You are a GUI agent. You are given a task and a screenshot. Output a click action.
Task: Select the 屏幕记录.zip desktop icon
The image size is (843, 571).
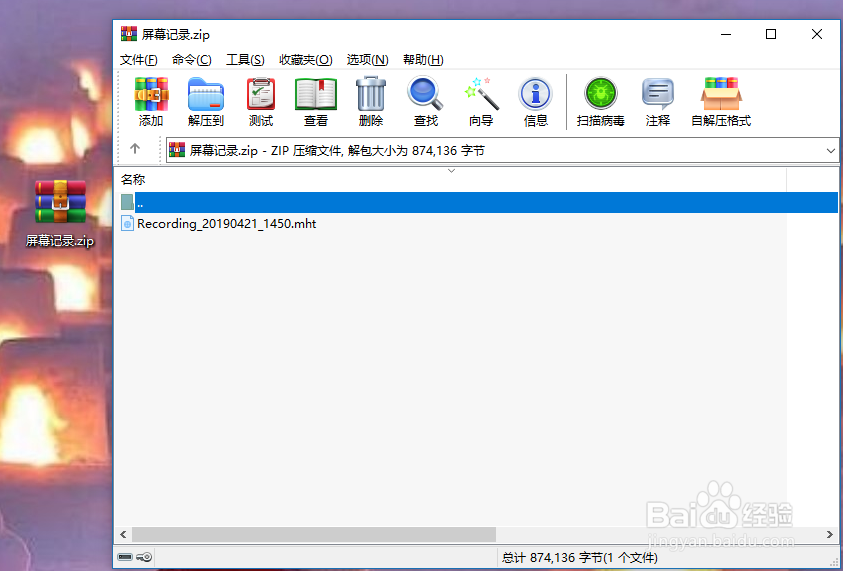[60, 213]
